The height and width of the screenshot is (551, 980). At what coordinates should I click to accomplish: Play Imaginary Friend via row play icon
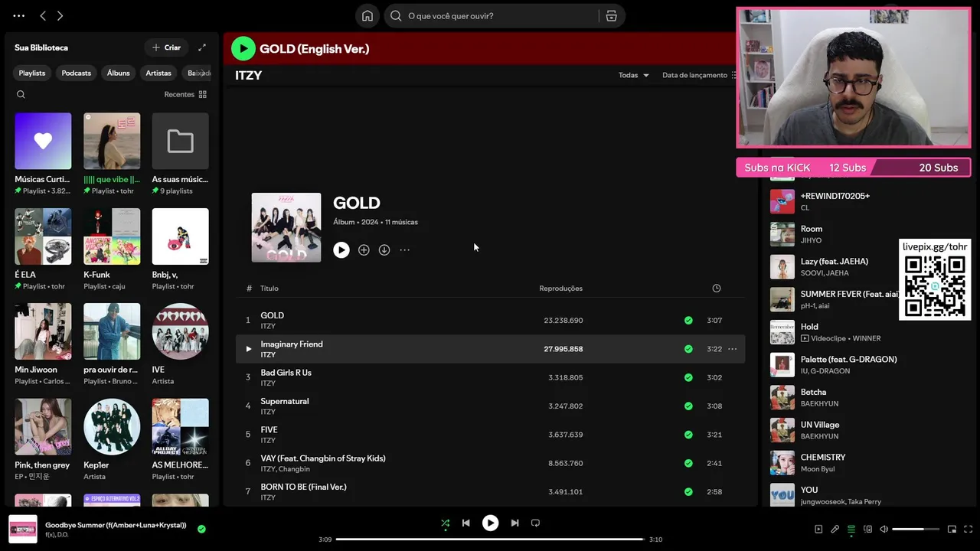point(248,349)
